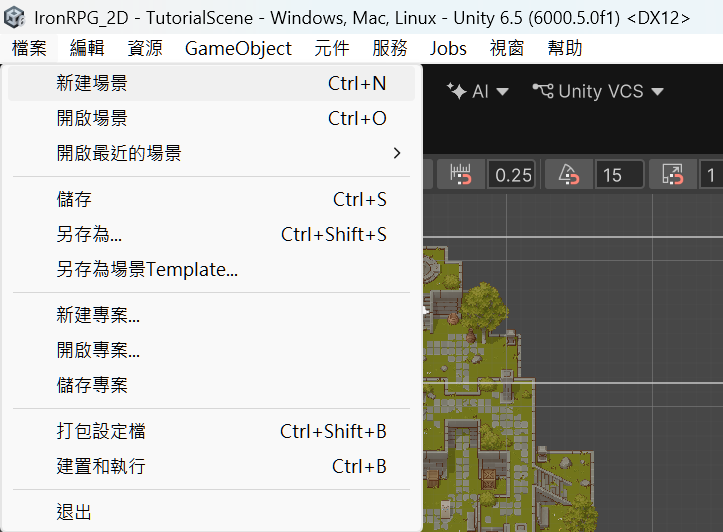This screenshot has width=723, height=532.
Task: Toggle rotation angle snapping icon
Action: click(569, 175)
